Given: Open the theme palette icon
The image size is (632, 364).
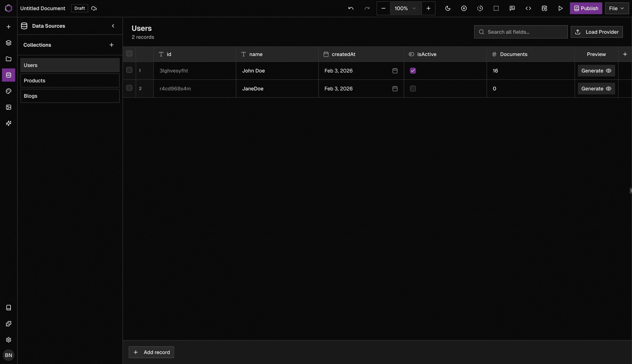Looking at the screenshot, I should click(x=8, y=91).
